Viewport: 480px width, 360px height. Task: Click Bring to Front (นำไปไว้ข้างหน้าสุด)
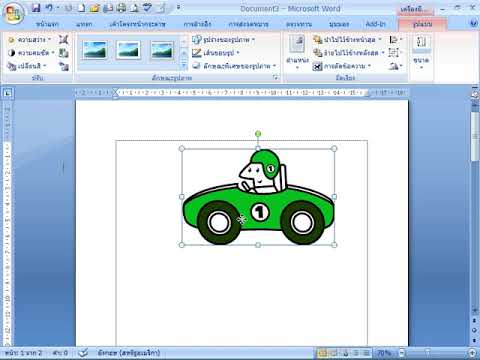point(347,40)
